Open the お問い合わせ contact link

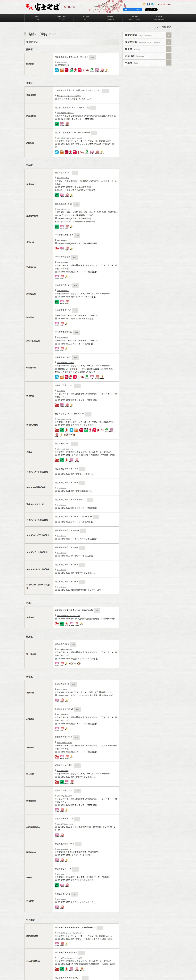165,5
